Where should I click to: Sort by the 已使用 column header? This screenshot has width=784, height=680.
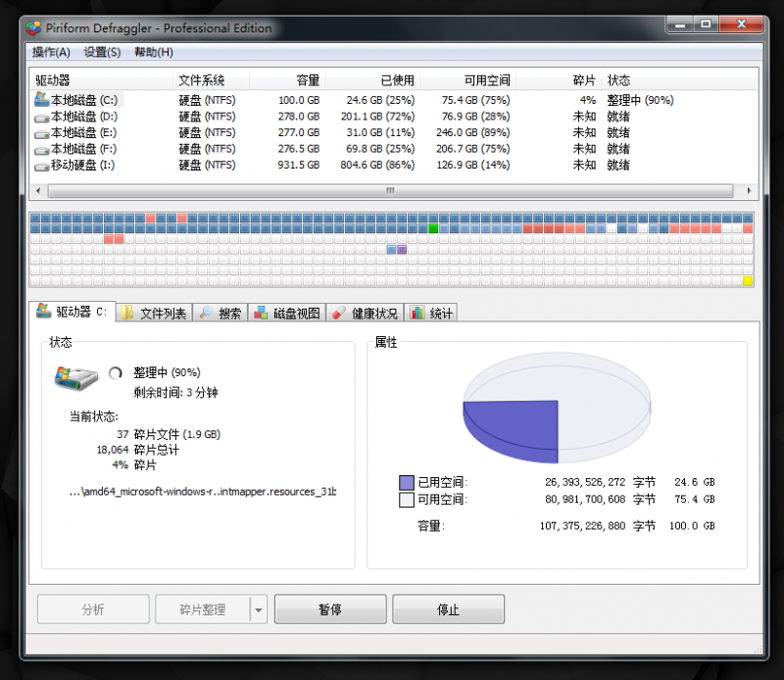(x=373, y=80)
